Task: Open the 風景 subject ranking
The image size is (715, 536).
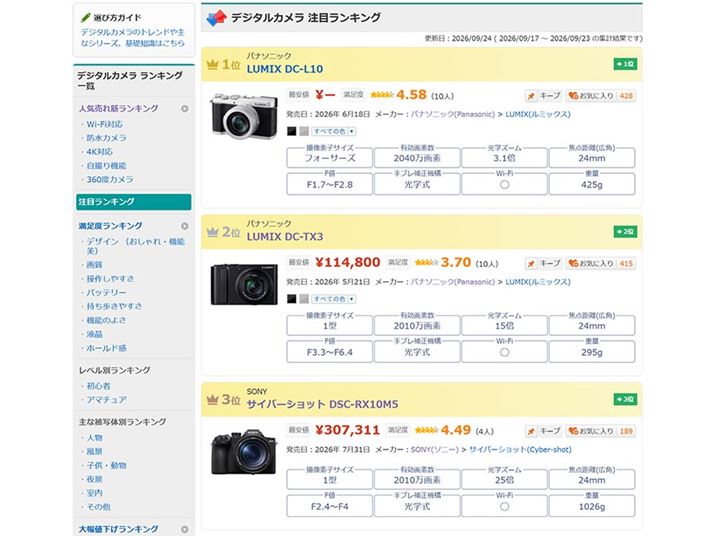Action: [94, 452]
